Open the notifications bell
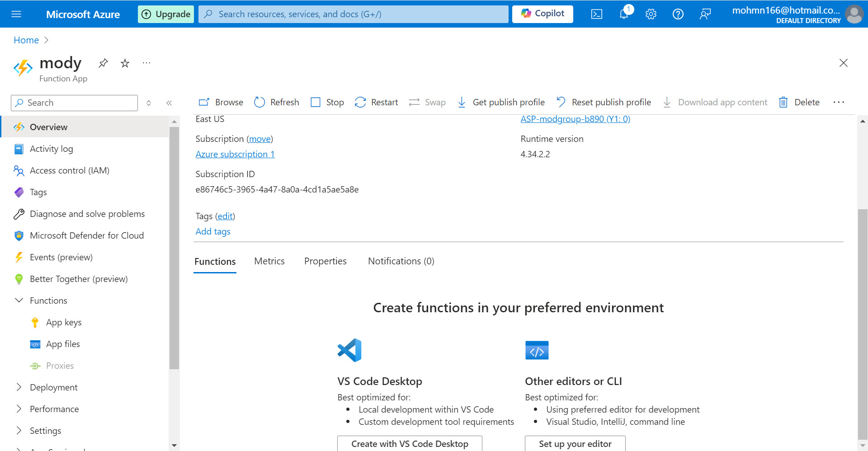 (x=624, y=14)
